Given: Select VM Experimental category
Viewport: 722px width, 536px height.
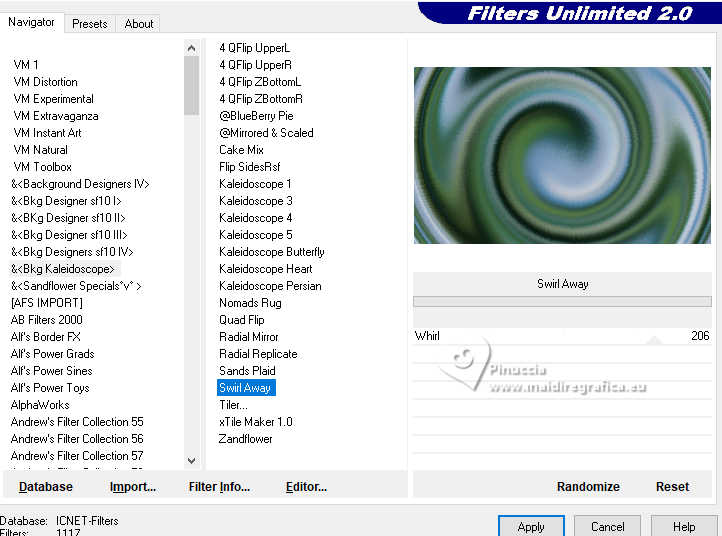Looking at the screenshot, I should (53, 99).
